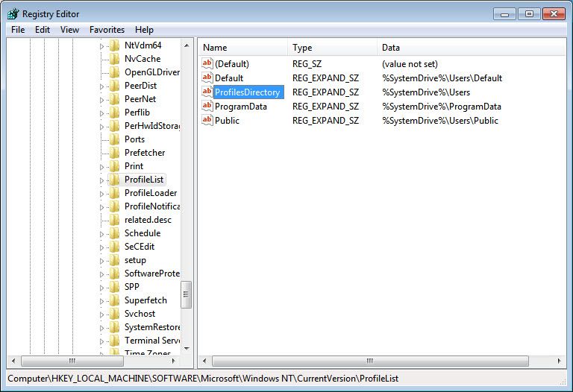Click the NtVdm64 folder icon
This screenshot has width=573, height=392.
click(114, 45)
